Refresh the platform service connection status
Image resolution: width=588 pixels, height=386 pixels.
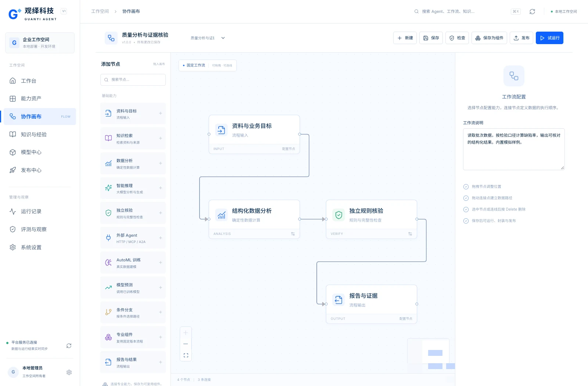[69, 346]
